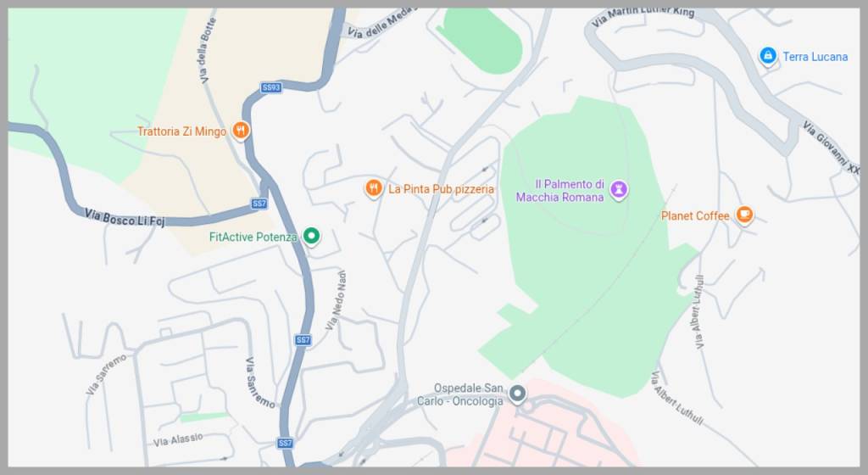Click Il Palmento di Macchia Romana purple marker

coord(619,189)
